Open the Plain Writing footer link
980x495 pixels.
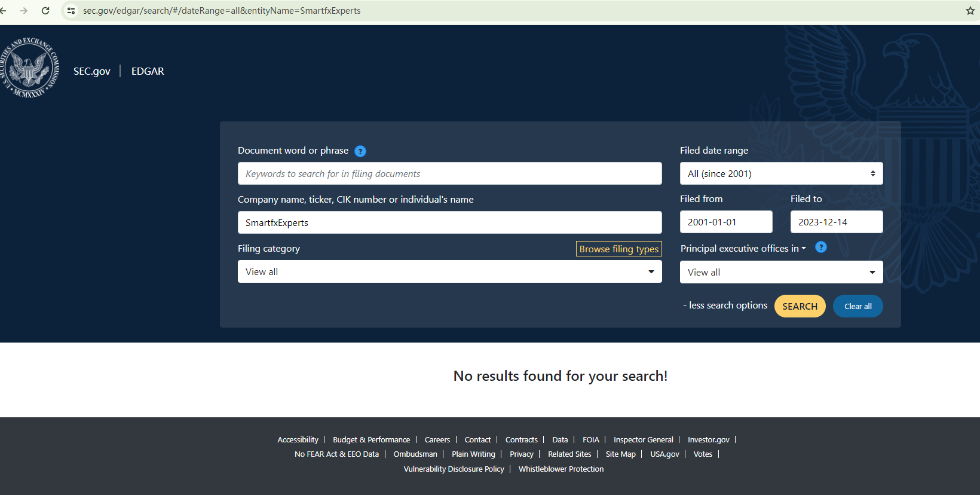[x=473, y=454]
